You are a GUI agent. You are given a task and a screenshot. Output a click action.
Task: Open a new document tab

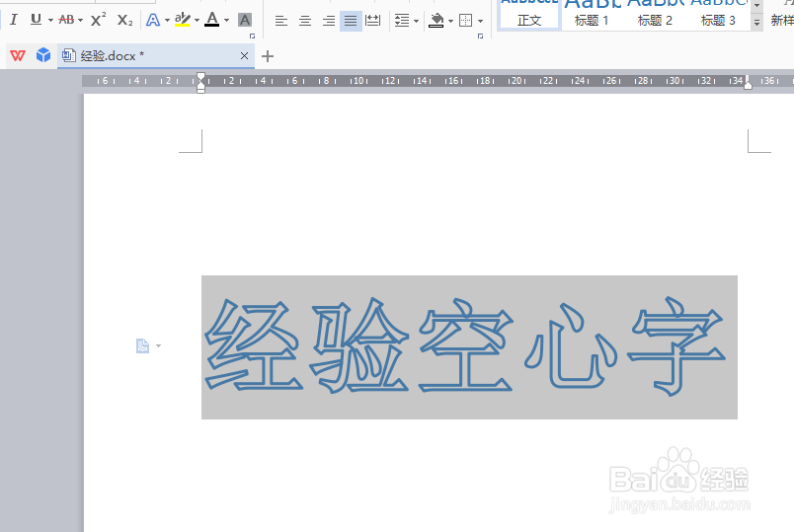268,56
